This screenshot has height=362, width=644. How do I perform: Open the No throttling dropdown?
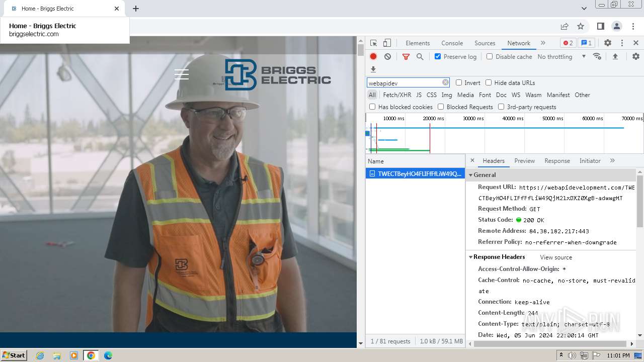(x=561, y=57)
